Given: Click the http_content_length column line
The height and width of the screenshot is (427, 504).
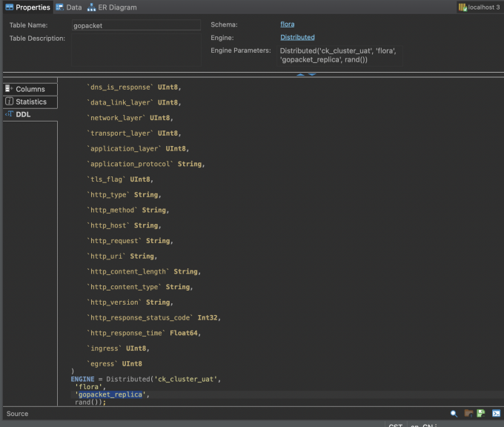Looking at the screenshot, I should [x=144, y=272].
